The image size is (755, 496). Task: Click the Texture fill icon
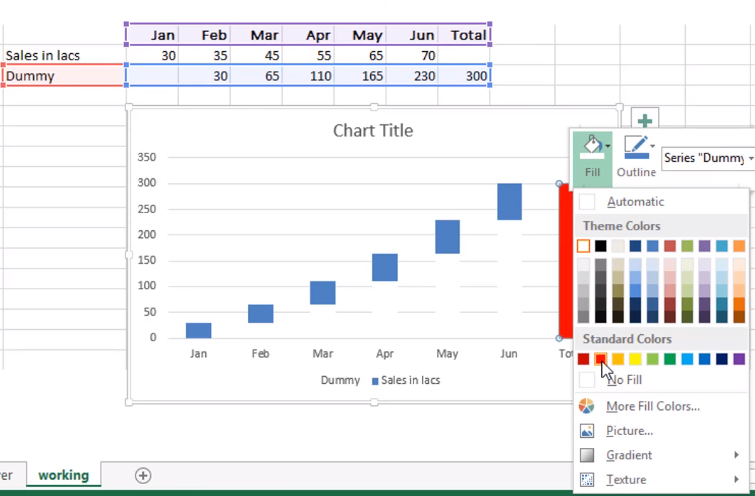(x=586, y=480)
